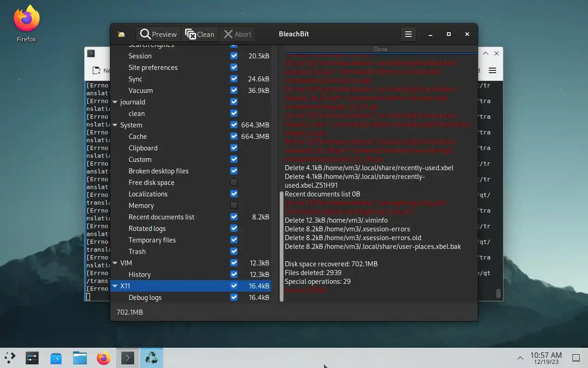
Task: Open the BleachBit hamburger menu
Action: (x=408, y=34)
